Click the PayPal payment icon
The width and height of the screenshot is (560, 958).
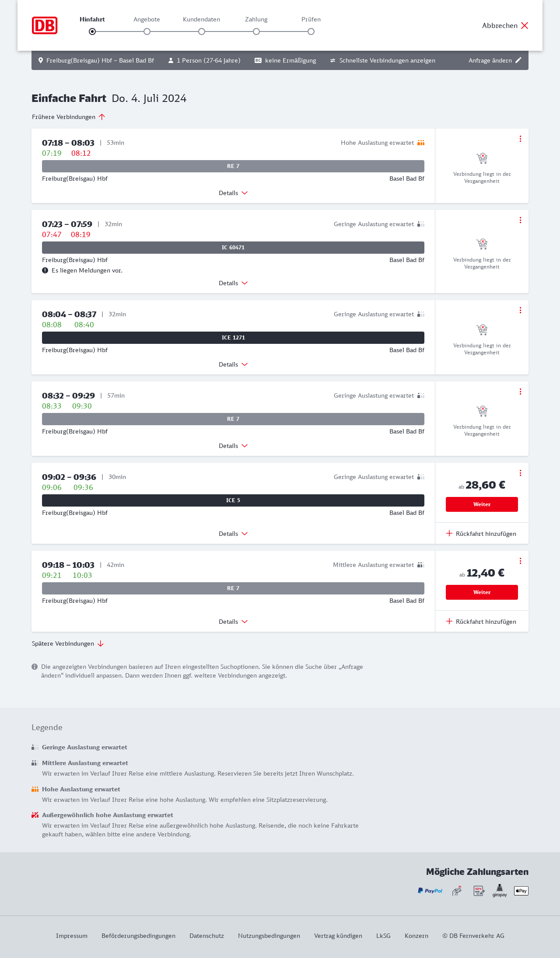[x=430, y=891]
